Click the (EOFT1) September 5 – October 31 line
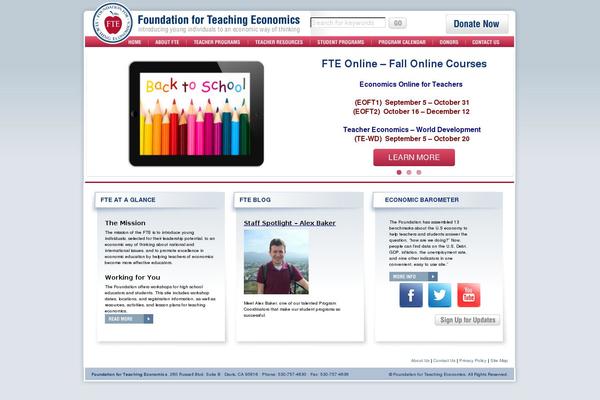Screen dimensions: 600x400 (x=412, y=103)
